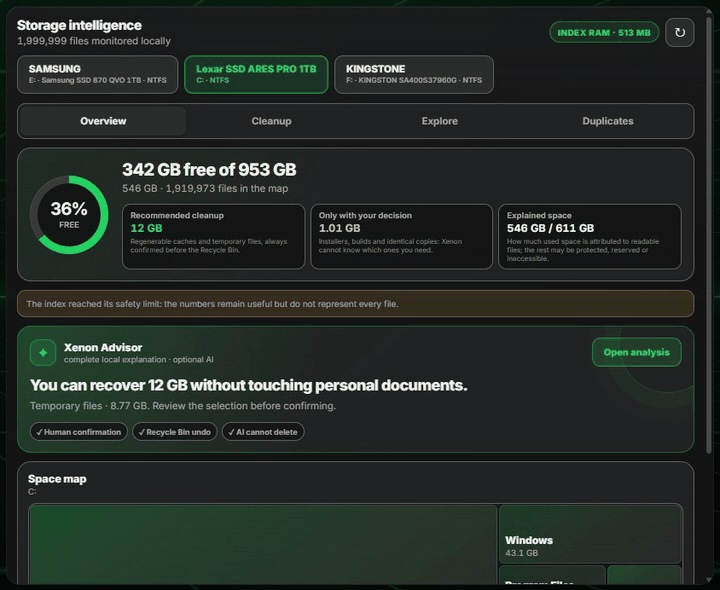Click the 'You can recover 12 GB' headline
720x590 pixels.
(248, 385)
